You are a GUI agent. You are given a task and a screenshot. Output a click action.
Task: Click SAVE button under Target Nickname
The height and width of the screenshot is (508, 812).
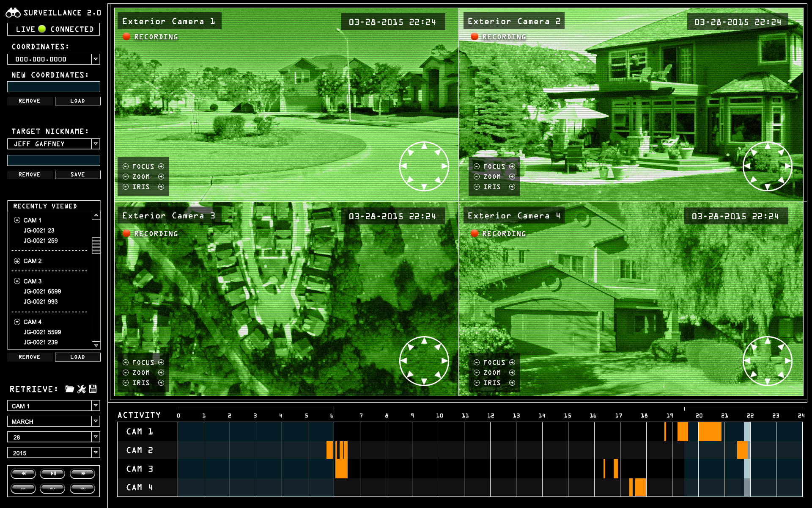(x=77, y=174)
